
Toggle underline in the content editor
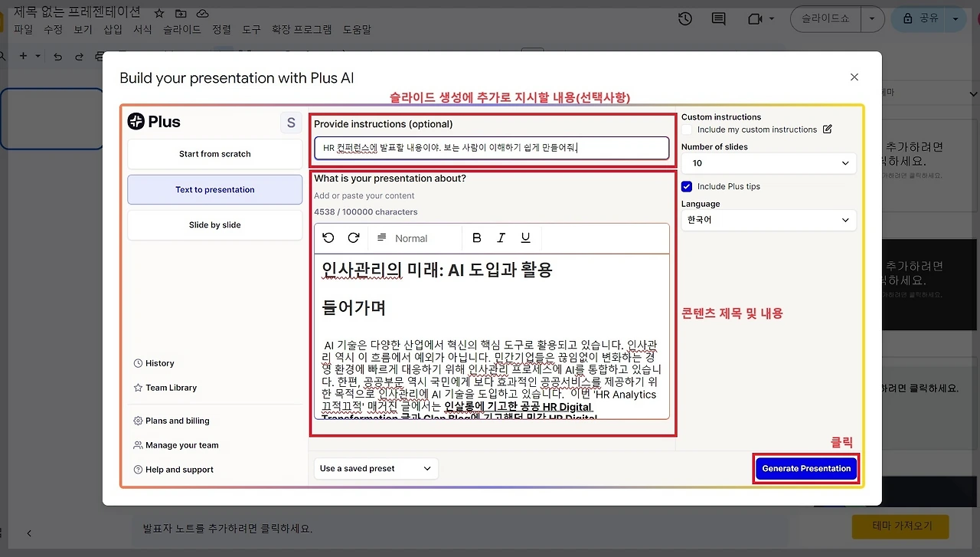point(525,238)
